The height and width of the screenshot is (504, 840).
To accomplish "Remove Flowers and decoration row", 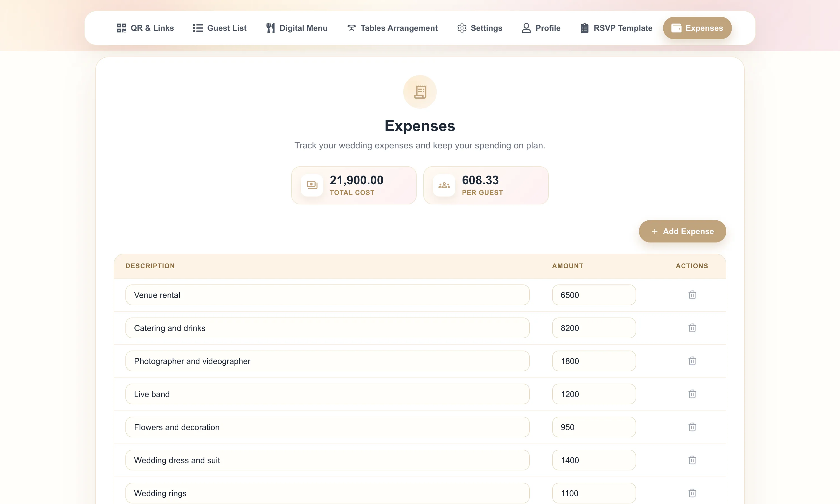I will tap(692, 427).
